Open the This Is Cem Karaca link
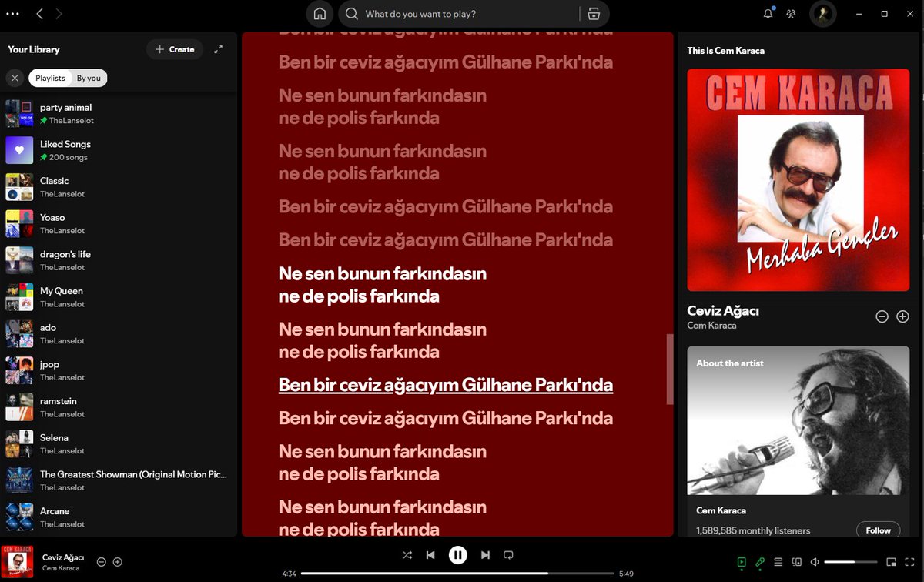This screenshot has height=582, width=924. [725, 51]
